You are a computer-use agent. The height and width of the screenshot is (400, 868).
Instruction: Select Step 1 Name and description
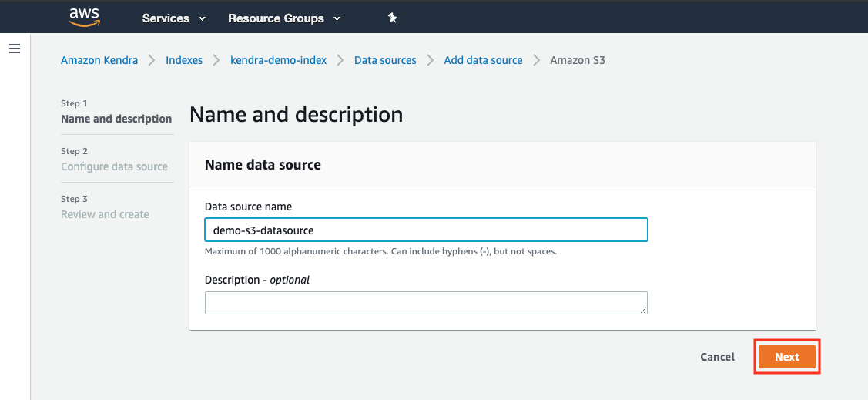pos(116,119)
